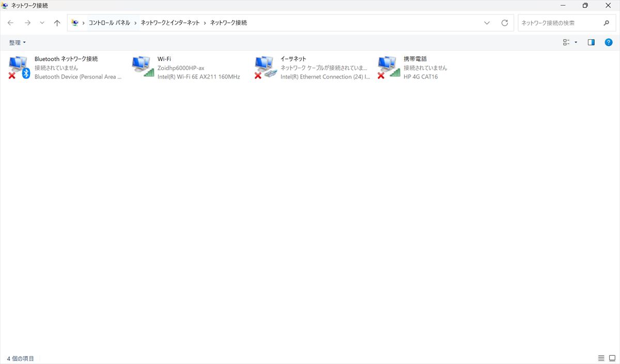Go up one folder level
This screenshot has height=364, width=620.
(x=57, y=23)
